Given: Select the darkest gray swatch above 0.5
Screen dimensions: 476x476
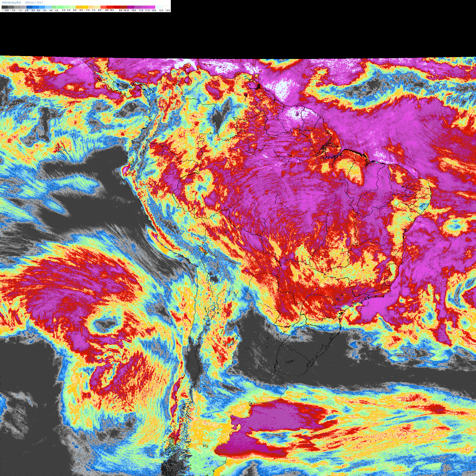Looking at the screenshot, I should point(4,7).
